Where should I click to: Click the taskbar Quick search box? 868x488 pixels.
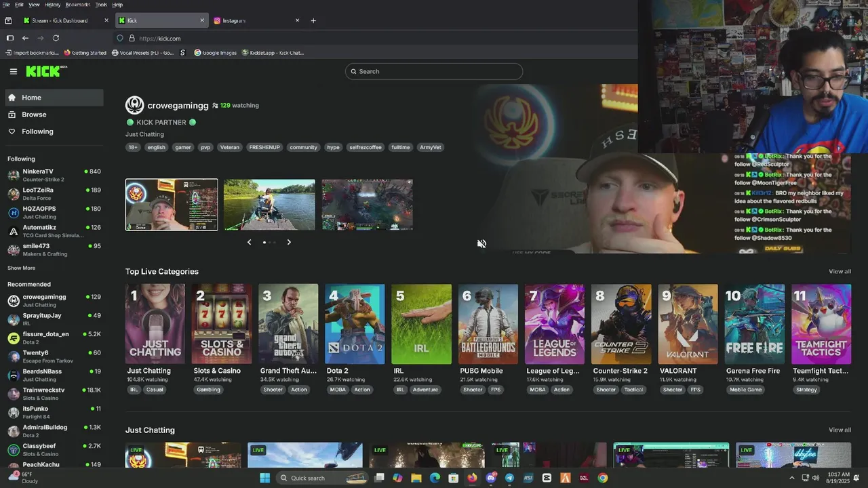pyautogui.click(x=322, y=478)
